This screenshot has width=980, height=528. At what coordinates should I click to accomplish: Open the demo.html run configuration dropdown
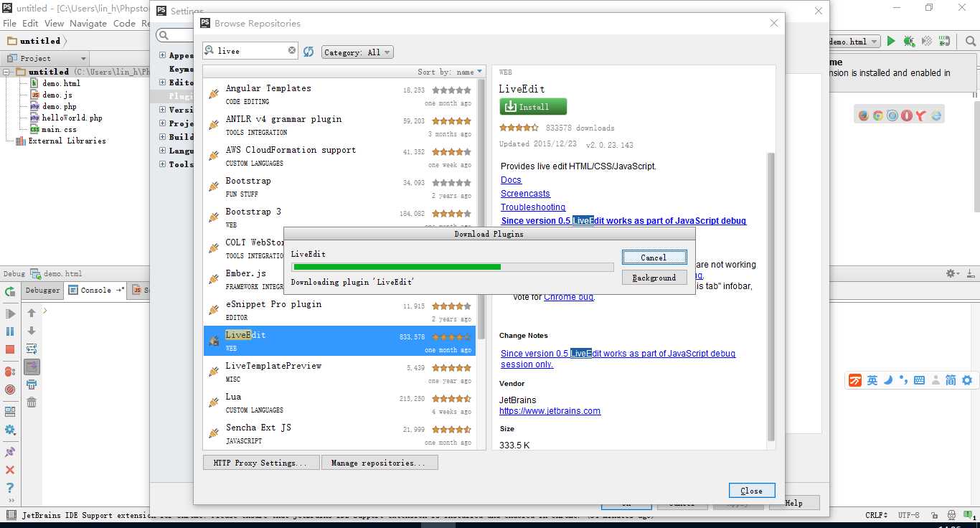[854, 42]
